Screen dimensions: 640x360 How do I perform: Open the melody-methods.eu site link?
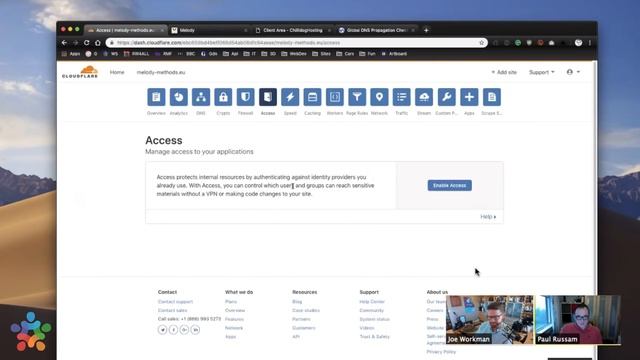point(161,72)
